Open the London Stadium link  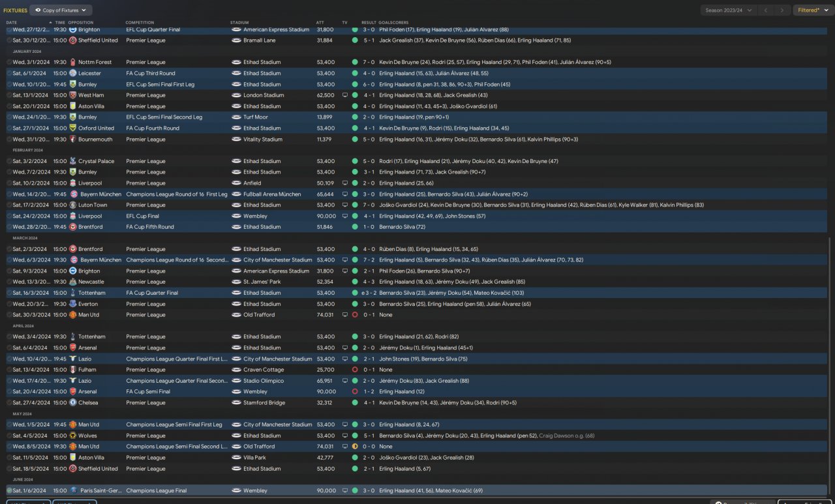(264, 95)
